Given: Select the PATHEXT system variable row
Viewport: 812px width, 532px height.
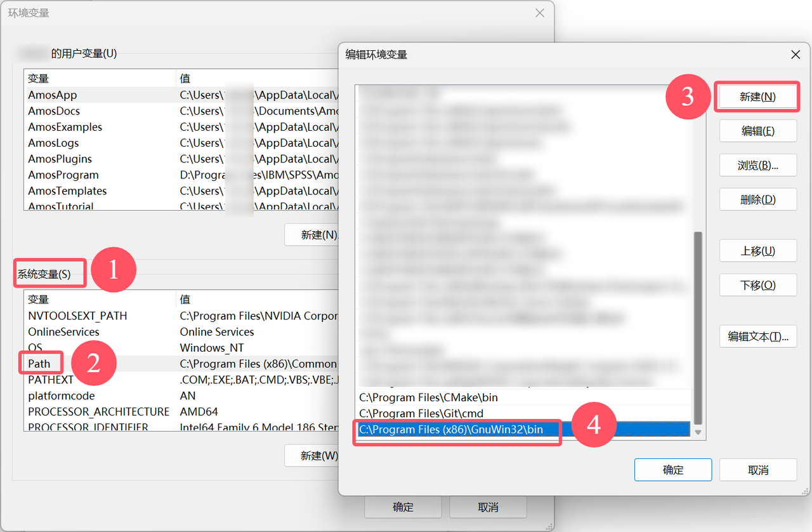Looking at the screenshot, I should click(x=181, y=380).
